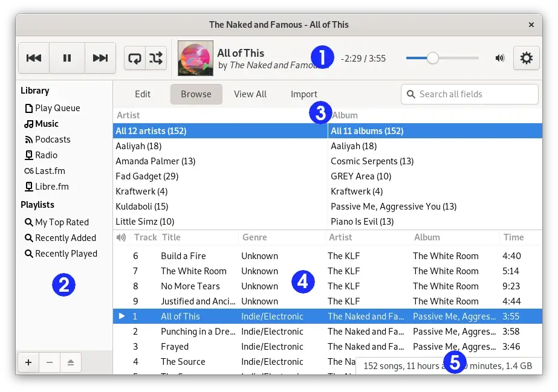This screenshot has height=392, width=558.
Task: Add a new playlist with plus button
Action: (x=28, y=362)
